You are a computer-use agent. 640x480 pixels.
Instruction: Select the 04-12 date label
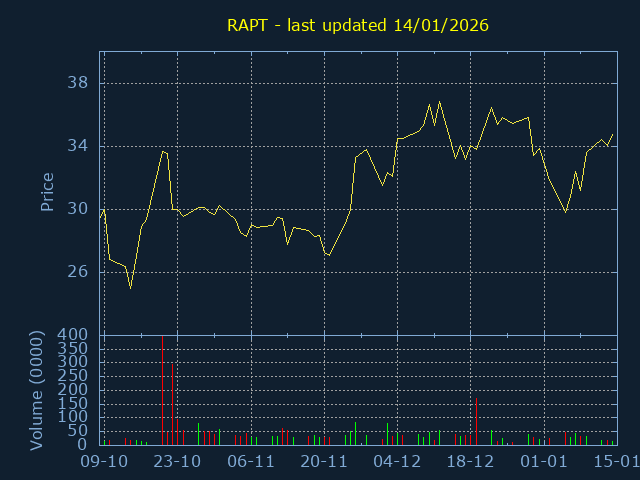397,461
